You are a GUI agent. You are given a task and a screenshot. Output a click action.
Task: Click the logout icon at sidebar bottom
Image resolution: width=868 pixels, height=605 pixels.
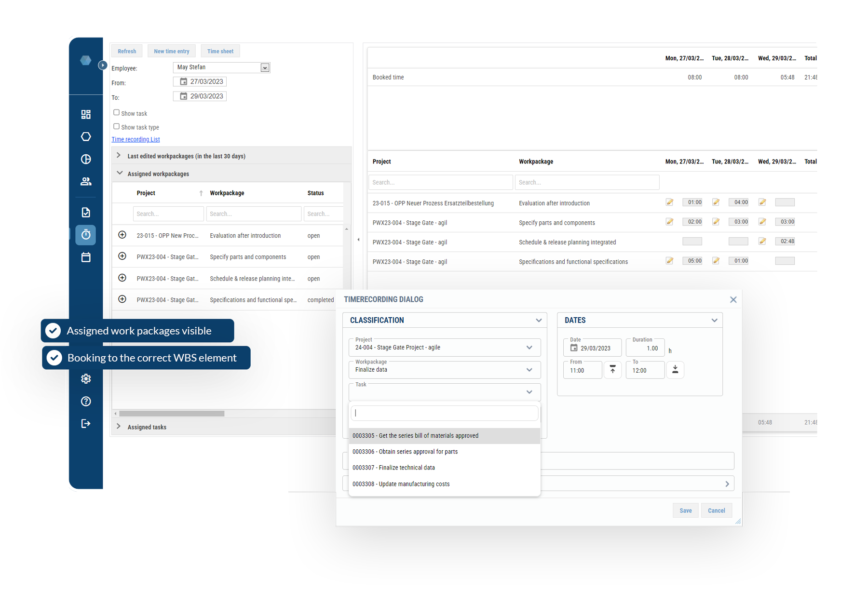point(86,423)
